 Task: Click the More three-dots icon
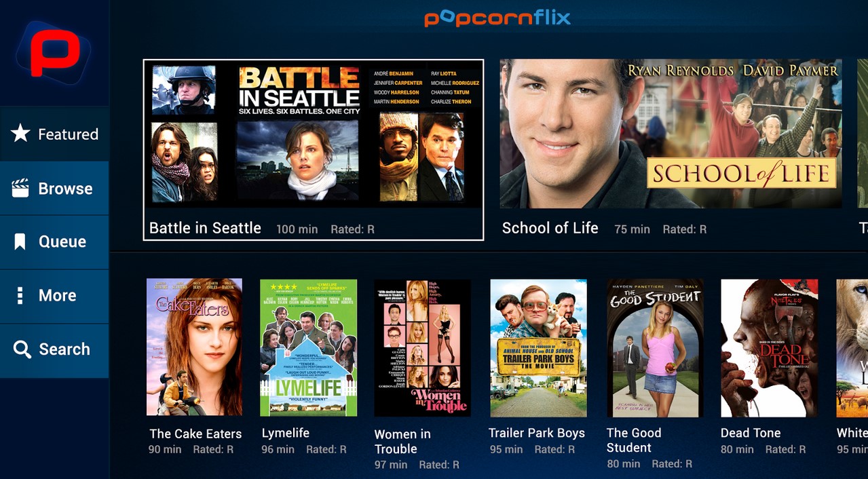point(20,295)
